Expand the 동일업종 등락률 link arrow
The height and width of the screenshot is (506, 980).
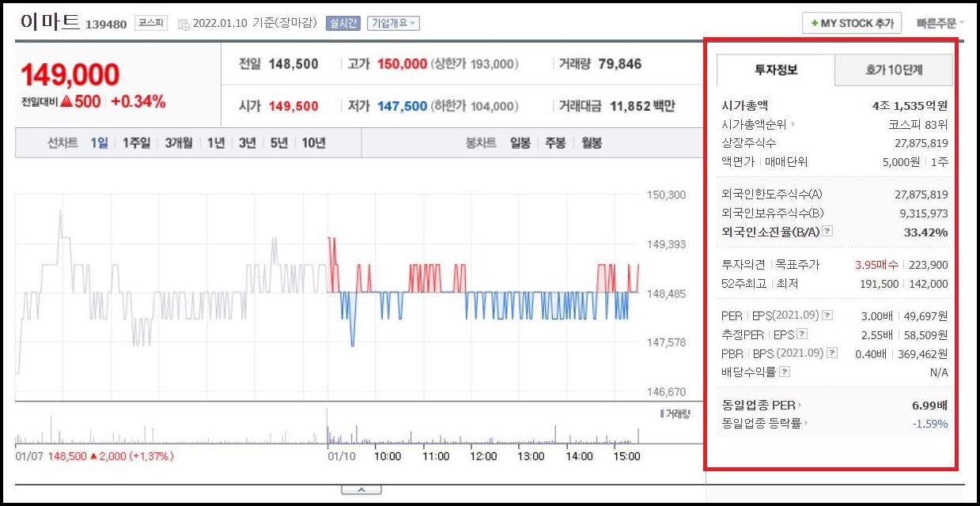click(x=806, y=424)
